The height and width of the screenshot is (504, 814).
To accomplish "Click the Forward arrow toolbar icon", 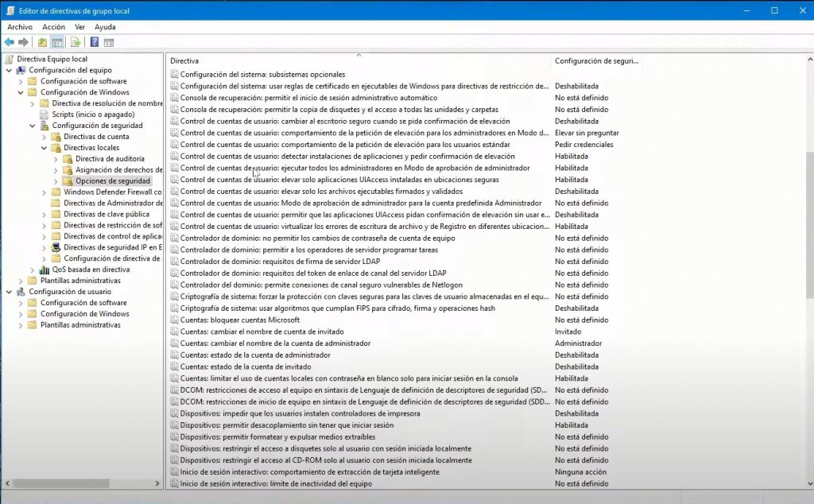I will click(x=24, y=42).
